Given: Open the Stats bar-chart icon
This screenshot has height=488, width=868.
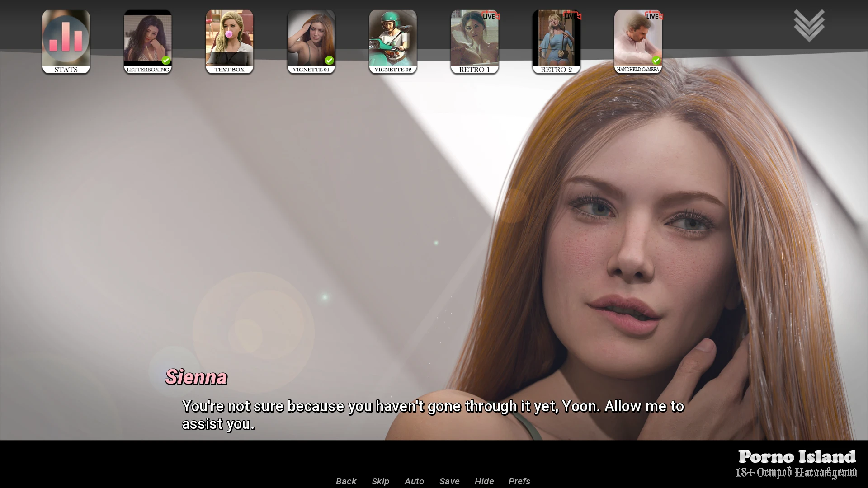Looking at the screenshot, I should (x=66, y=38).
